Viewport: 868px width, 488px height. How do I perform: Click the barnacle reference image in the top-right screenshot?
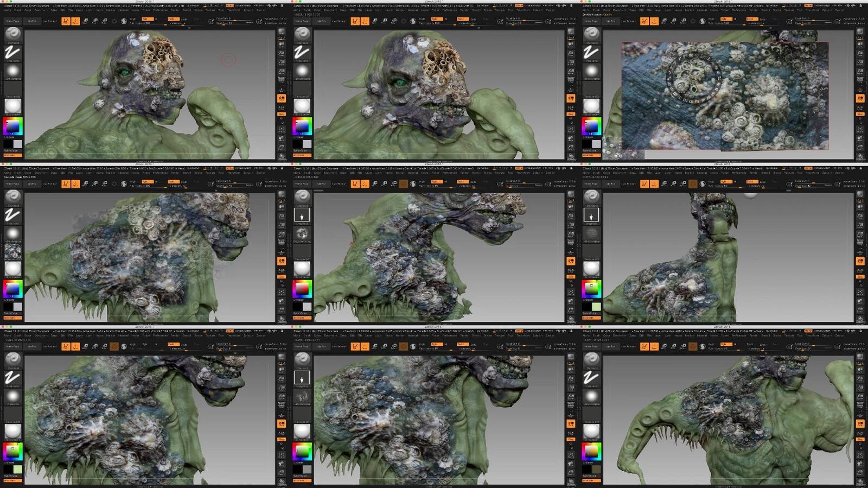[725, 96]
